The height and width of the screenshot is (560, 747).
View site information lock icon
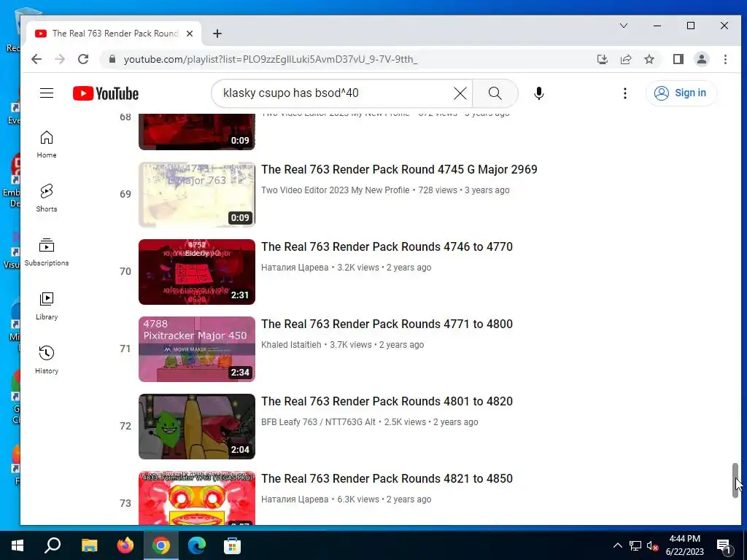(x=112, y=59)
